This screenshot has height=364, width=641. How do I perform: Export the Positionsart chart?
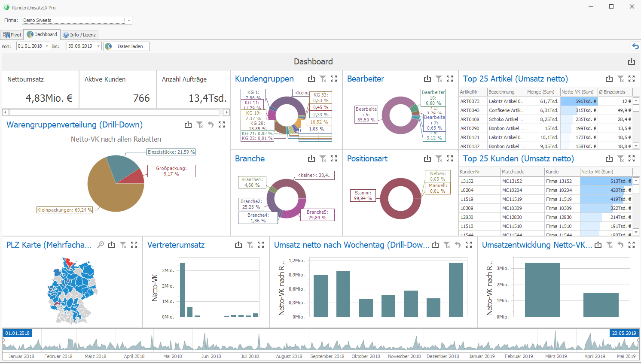[427, 158]
